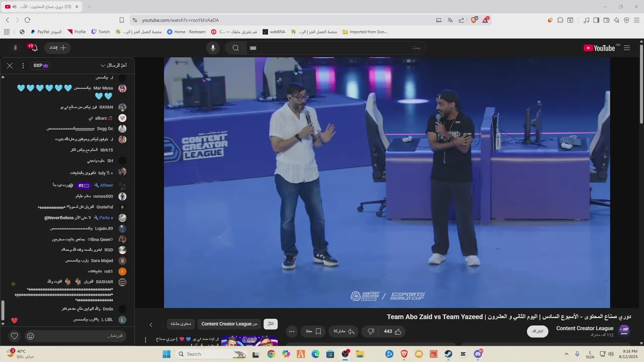This screenshot has height=362, width=644.
Task: Click the 0XP crown badge
Action: [x=41, y=65]
